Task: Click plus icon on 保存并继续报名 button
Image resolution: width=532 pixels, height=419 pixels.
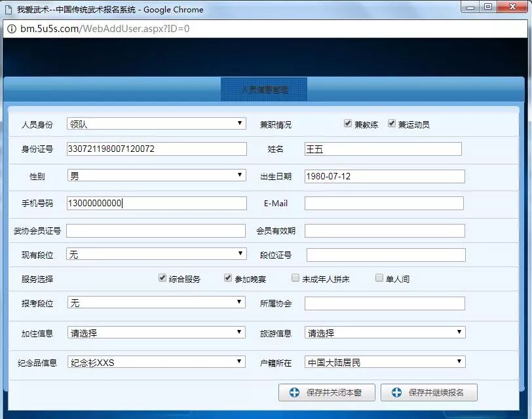Action: (x=396, y=393)
